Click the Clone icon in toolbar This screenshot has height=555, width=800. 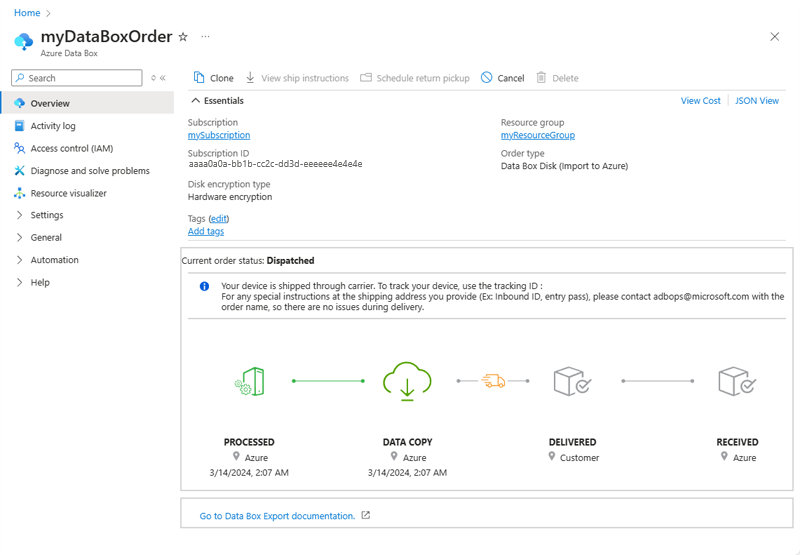(x=200, y=78)
